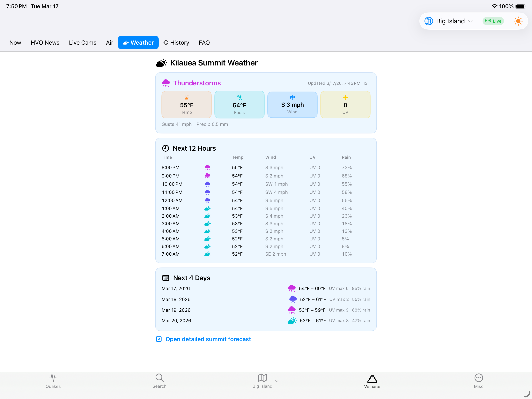Click the Kīlauea Summit Weather cloud icon

pyautogui.click(x=161, y=63)
